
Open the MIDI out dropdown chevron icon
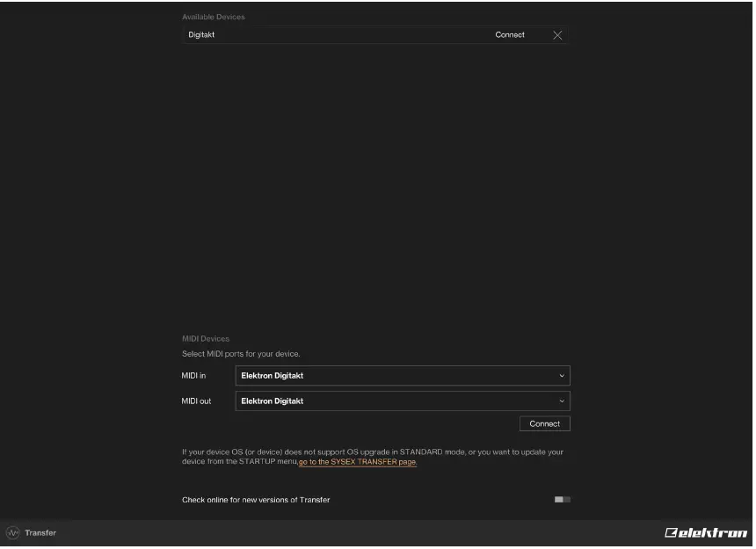coord(563,401)
